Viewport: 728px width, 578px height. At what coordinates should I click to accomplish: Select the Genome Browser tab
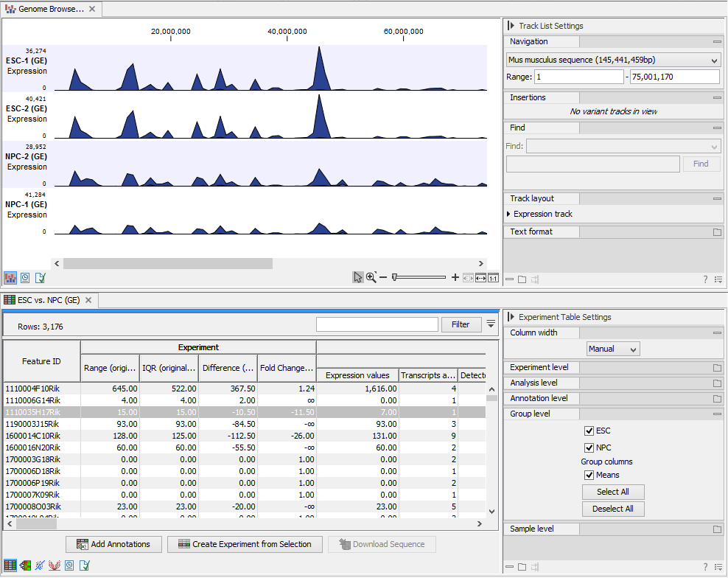tap(46, 10)
